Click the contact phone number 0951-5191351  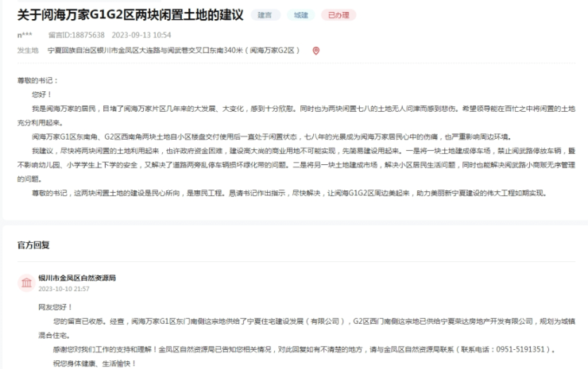pyautogui.click(x=513, y=349)
